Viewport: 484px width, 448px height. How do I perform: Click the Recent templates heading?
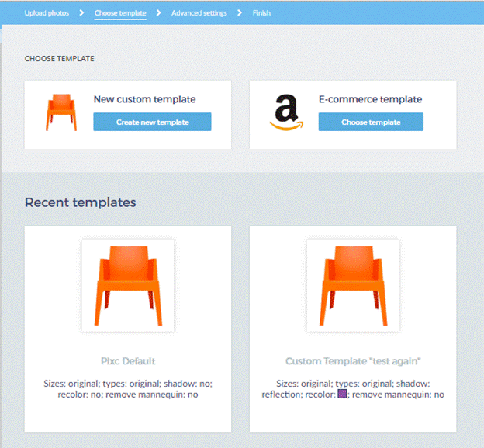[x=80, y=202]
